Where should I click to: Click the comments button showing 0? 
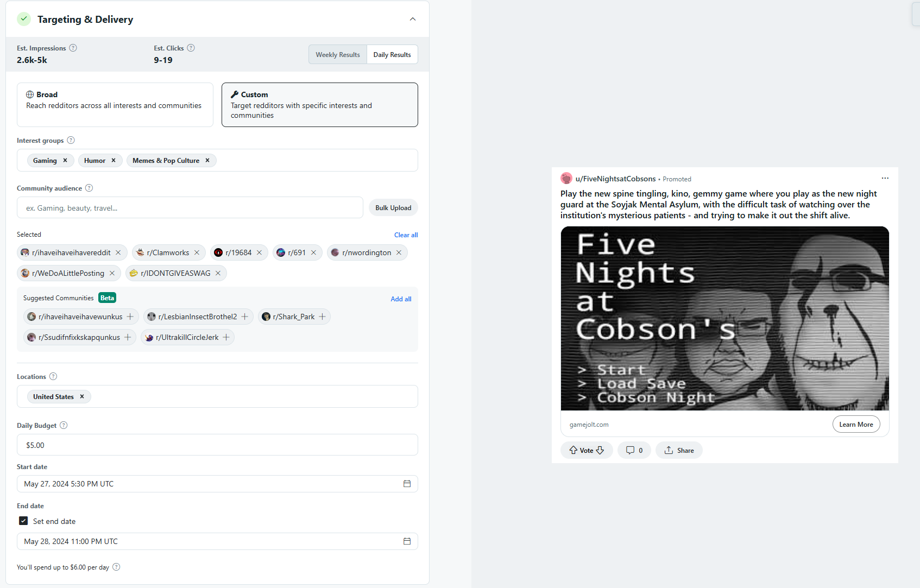[x=634, y=450]
